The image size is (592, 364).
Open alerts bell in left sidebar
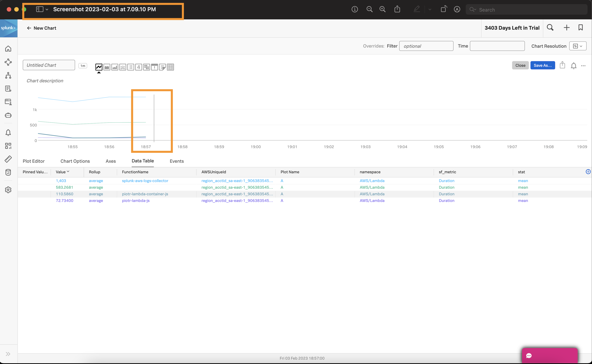click(x=8, y=133)
